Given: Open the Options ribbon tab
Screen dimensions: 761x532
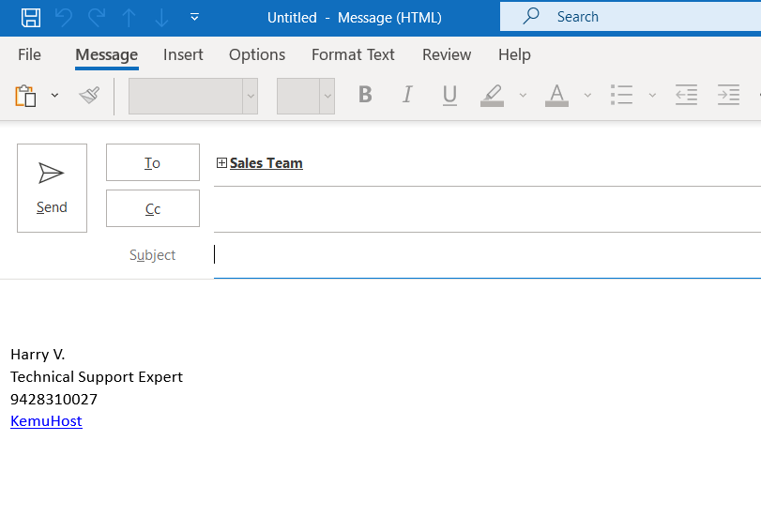Looking at the screenshot, I should coord(257,54).
